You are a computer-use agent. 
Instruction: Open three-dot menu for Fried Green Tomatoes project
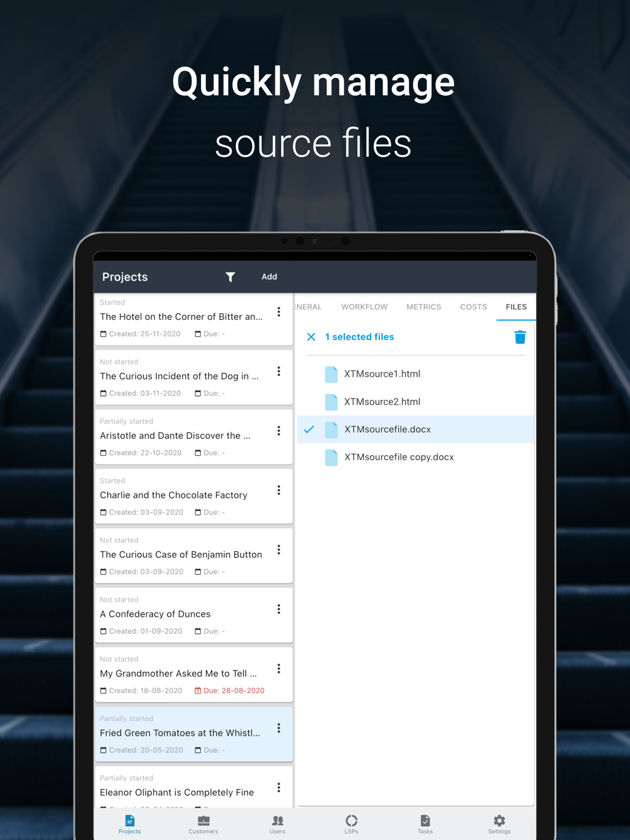279,729
